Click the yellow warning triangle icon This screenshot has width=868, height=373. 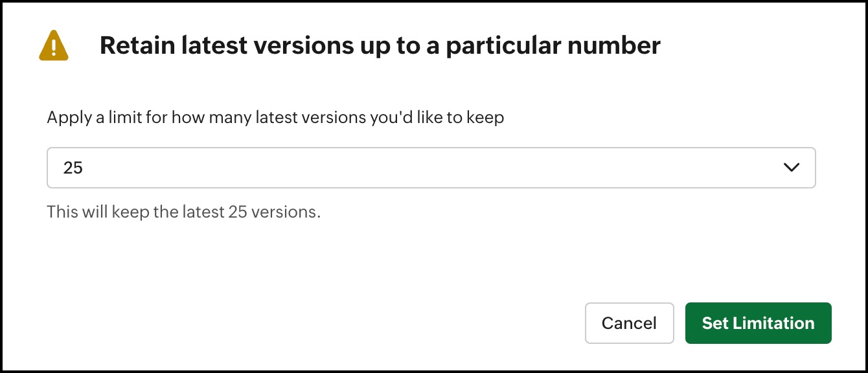click(53, 46)
